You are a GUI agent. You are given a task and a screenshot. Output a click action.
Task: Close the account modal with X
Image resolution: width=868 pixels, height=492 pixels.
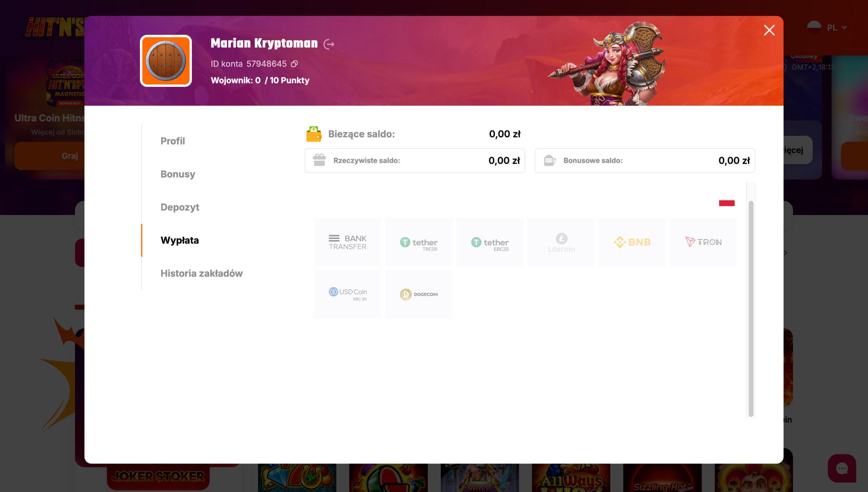point(769,30)
